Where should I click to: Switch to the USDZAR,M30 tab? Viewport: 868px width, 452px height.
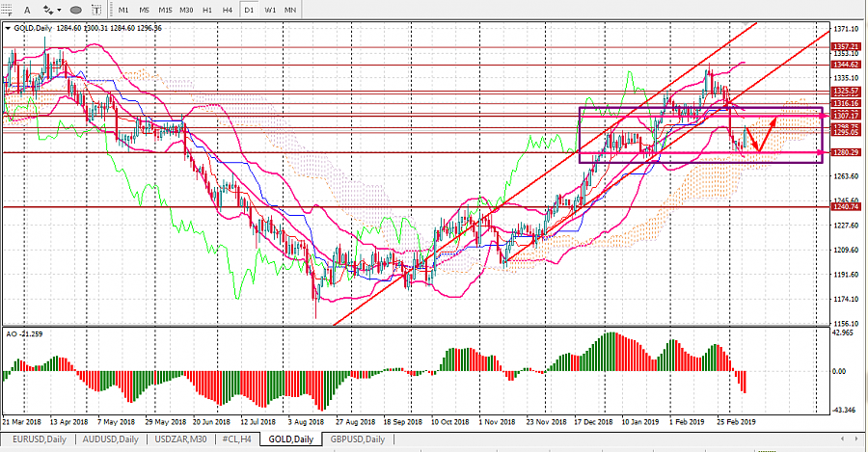click(x=180, y=439)
